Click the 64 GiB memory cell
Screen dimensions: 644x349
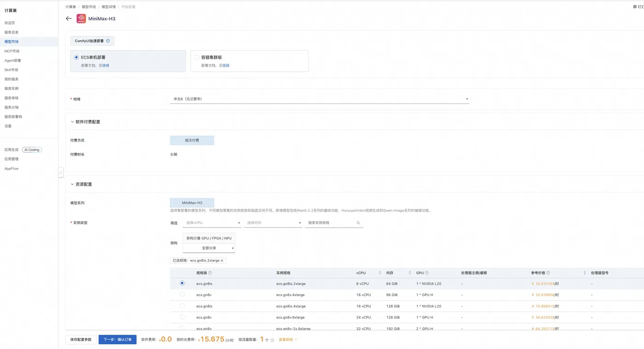click(392, 284)
